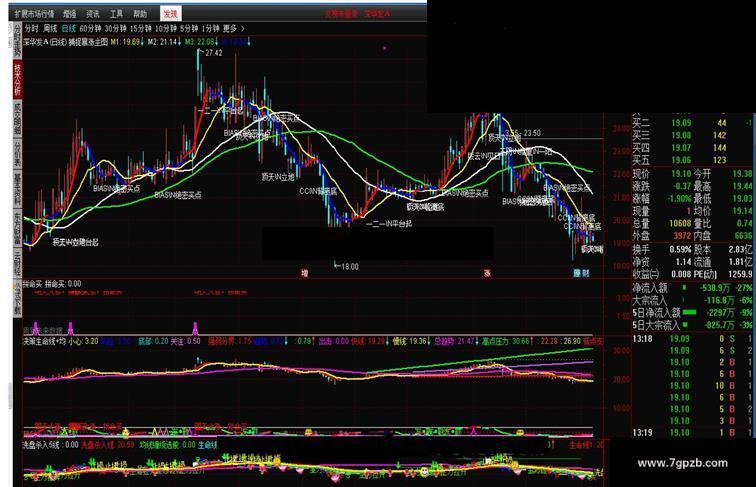Click the 增 marker below the chart
Viewport: 756px width, 487px height.
click(305, 273)
